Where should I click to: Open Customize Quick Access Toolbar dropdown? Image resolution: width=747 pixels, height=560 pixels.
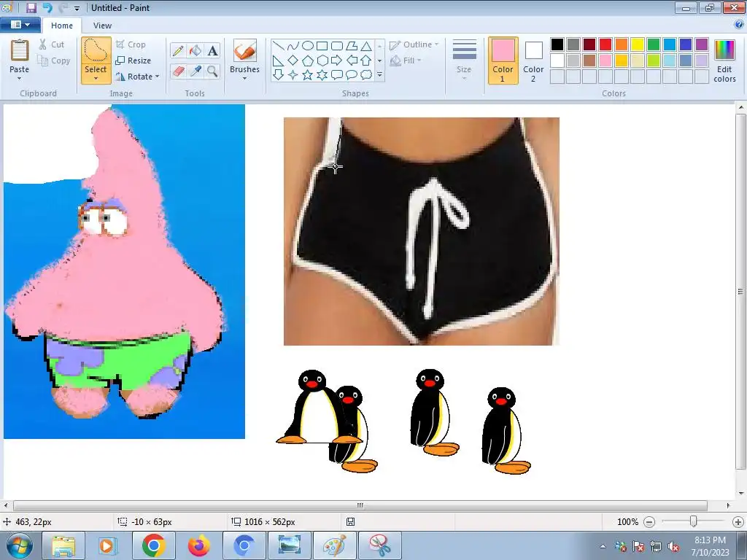coord(77,8)
